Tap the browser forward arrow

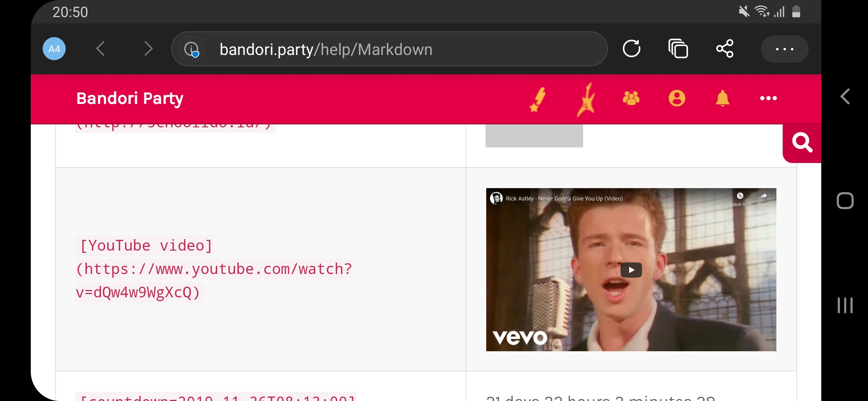point(148,49)
